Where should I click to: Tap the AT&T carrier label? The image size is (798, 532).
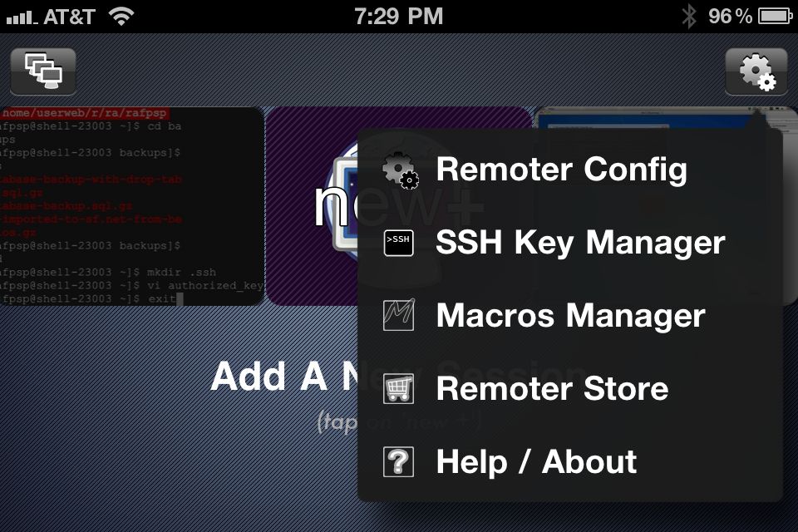(x=69, y=17)
